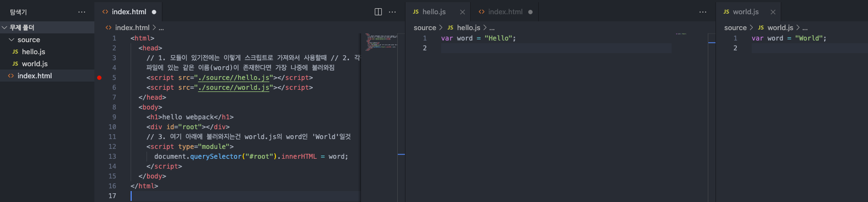Click the split editor icon
The height and width of the screenshot is (202, 868).
pos(378,11)
